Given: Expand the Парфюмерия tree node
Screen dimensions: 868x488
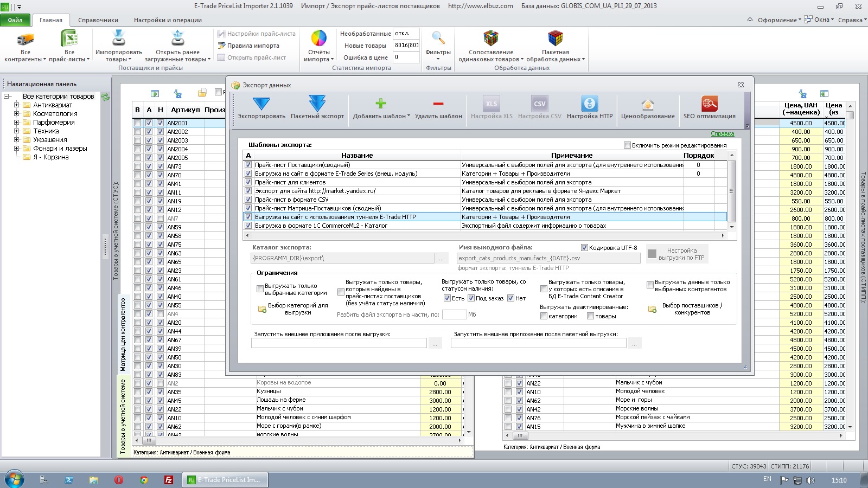Looking at the screenshot, I should coord(16,123).
